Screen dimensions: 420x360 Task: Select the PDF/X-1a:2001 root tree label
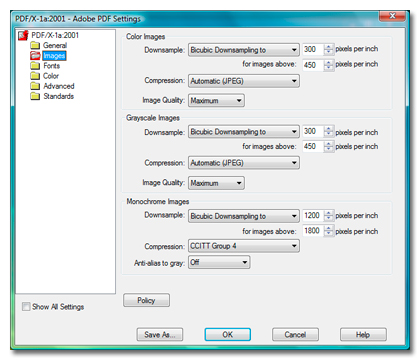pos(55,35)
